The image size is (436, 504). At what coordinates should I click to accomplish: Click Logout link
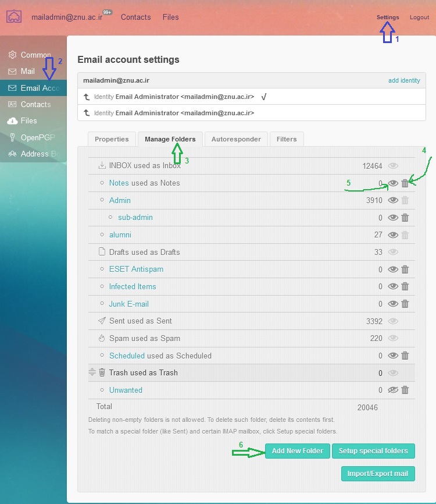pyautogui.click(x=419, y=17)
